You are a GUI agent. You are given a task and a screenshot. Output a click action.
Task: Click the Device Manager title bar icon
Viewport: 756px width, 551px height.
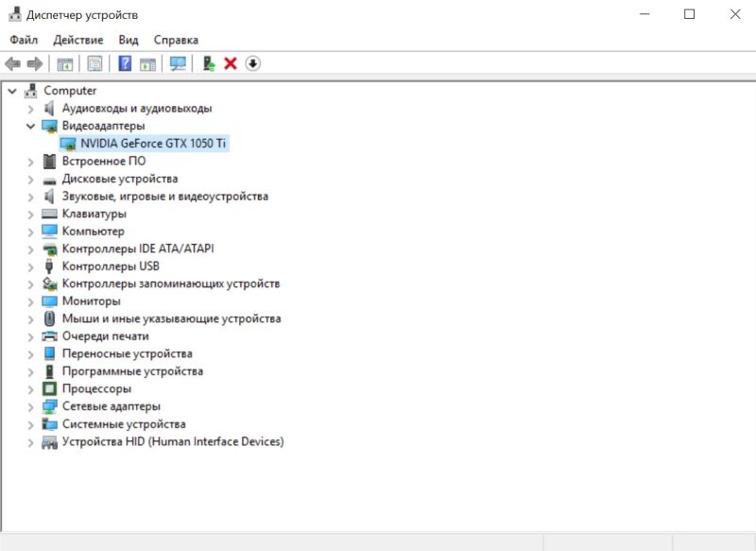[x=15, y=14]
